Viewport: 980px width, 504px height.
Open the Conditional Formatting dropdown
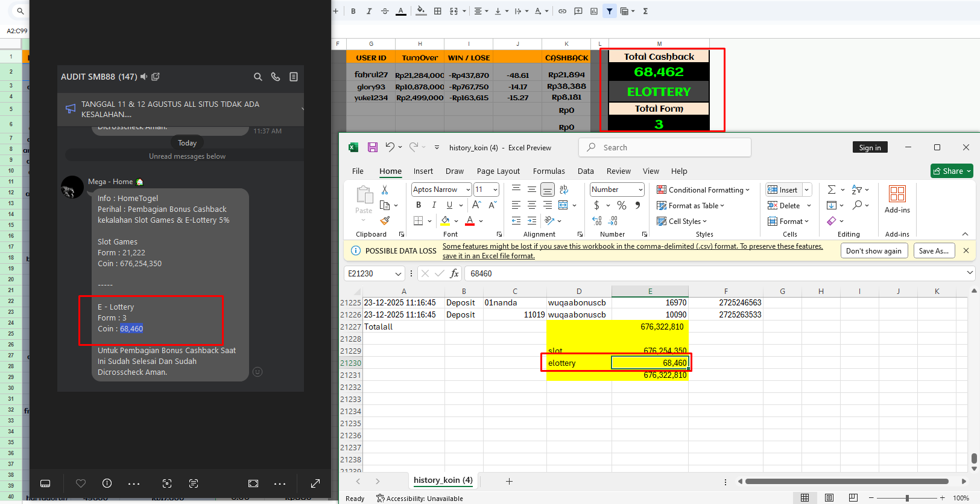coord(703,190)
